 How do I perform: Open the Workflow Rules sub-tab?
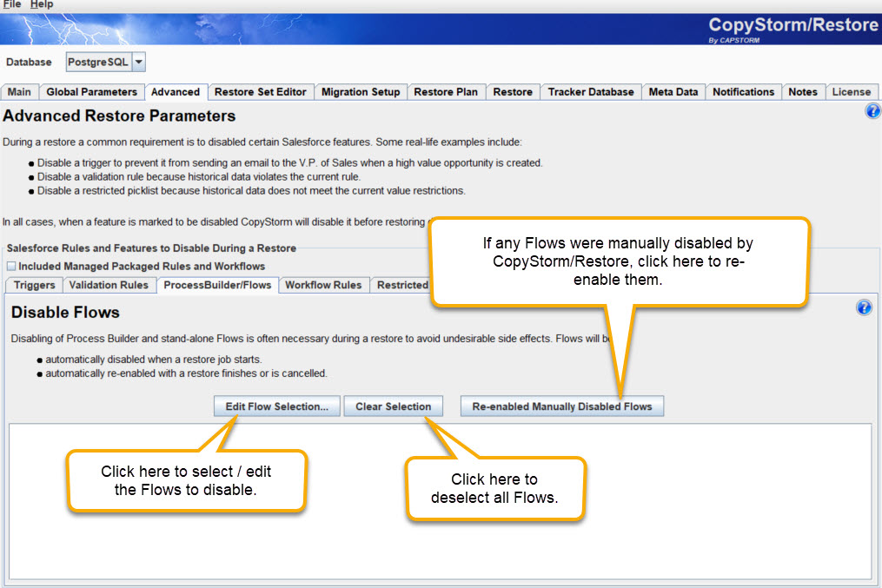click(323, 285)
